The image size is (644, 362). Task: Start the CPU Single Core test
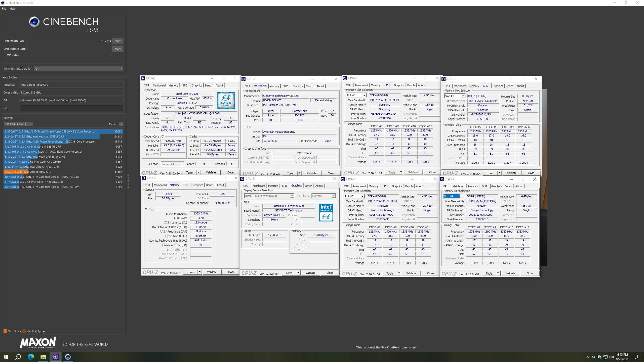pos(117,49)
